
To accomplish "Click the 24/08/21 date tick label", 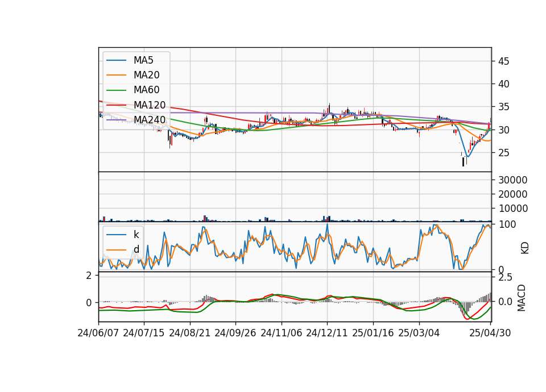I will pos(190,333).
